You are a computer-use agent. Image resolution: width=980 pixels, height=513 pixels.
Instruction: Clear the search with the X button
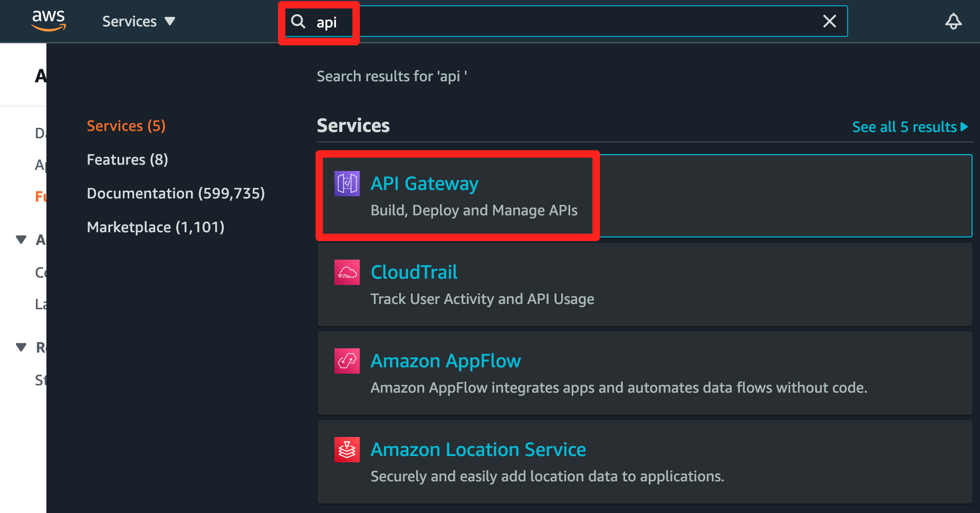[830, 22]
